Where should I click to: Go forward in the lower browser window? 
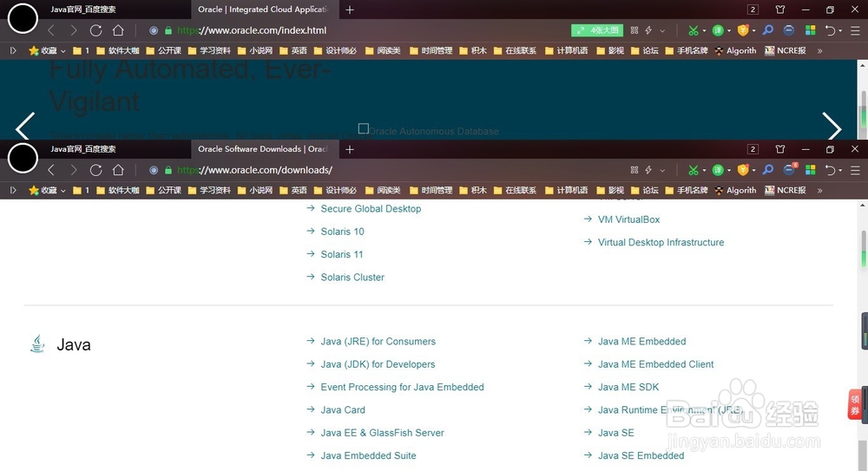pyautogui.click(x=73, y=170)
